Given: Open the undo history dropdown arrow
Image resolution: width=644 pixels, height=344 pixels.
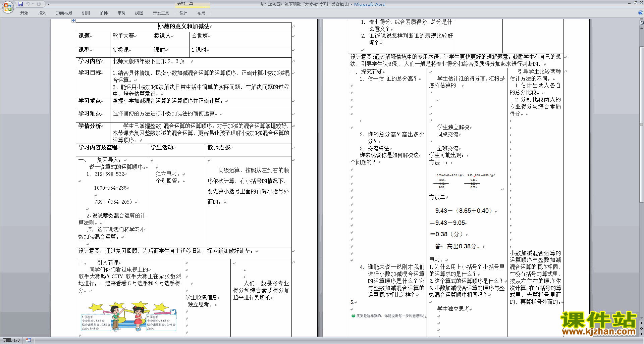Looking at the screenshot, I should (x=33, y=4).
